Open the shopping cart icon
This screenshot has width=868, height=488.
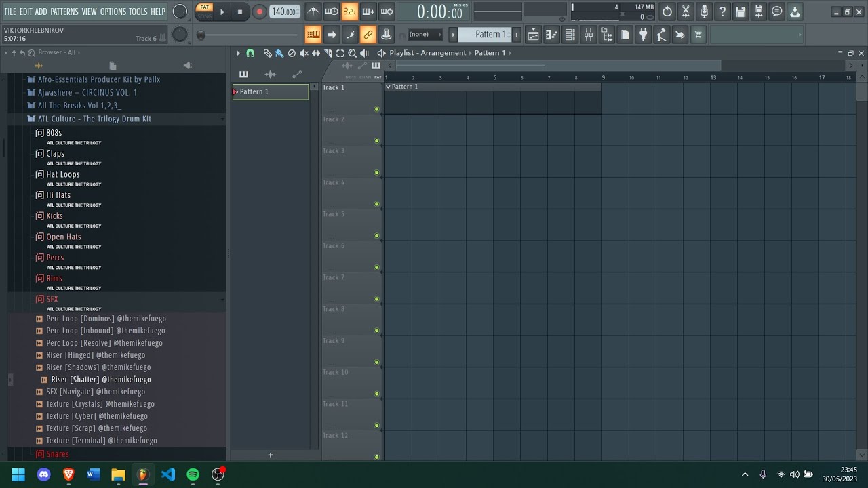[x=698, y=35]
